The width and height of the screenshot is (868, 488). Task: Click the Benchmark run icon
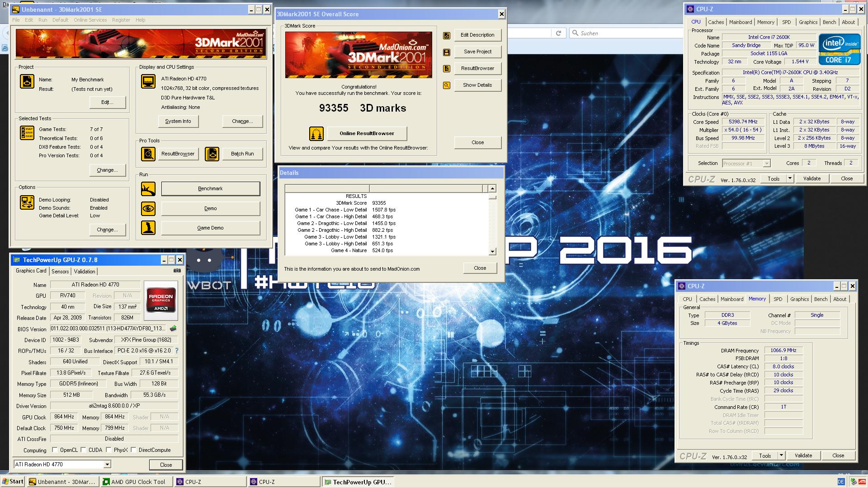148,189
